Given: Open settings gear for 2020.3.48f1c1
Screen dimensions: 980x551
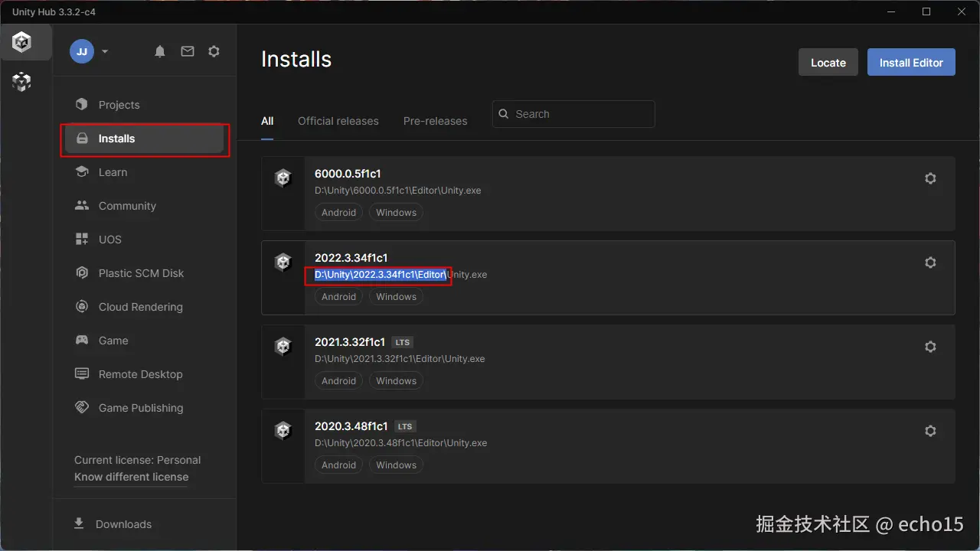Looking at the screenshot, I should click(930, 431).
